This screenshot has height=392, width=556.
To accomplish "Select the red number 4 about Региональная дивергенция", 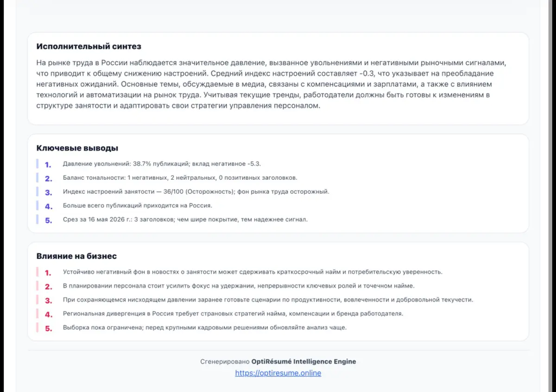I will click(49, 315).
